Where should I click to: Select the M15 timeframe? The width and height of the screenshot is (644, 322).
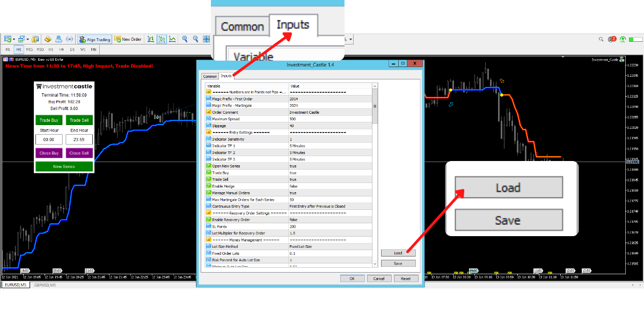click(30, 49)
